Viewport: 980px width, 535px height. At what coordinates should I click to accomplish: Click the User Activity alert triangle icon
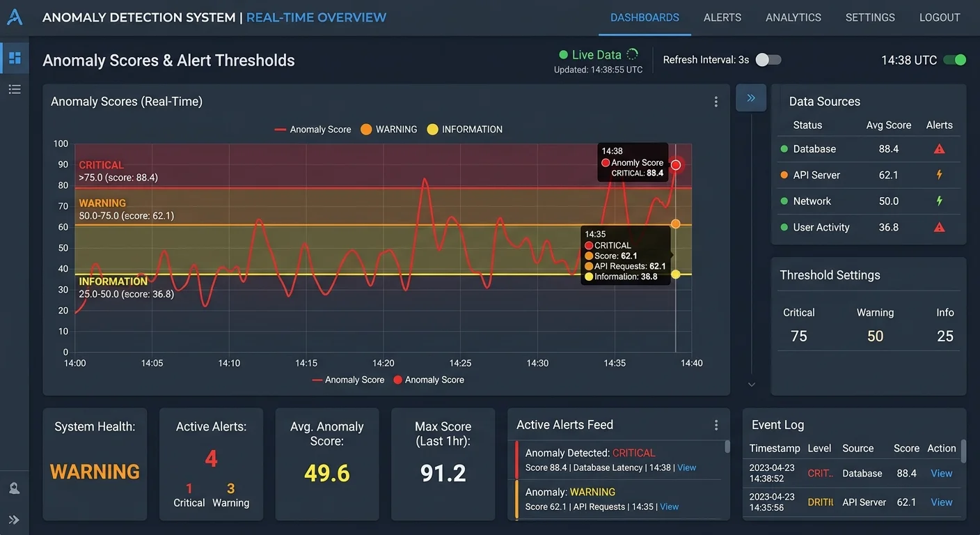point(939,227)
